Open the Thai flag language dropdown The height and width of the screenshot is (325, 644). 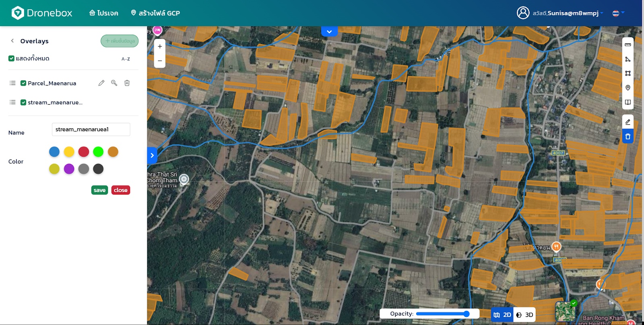[618, 13]
